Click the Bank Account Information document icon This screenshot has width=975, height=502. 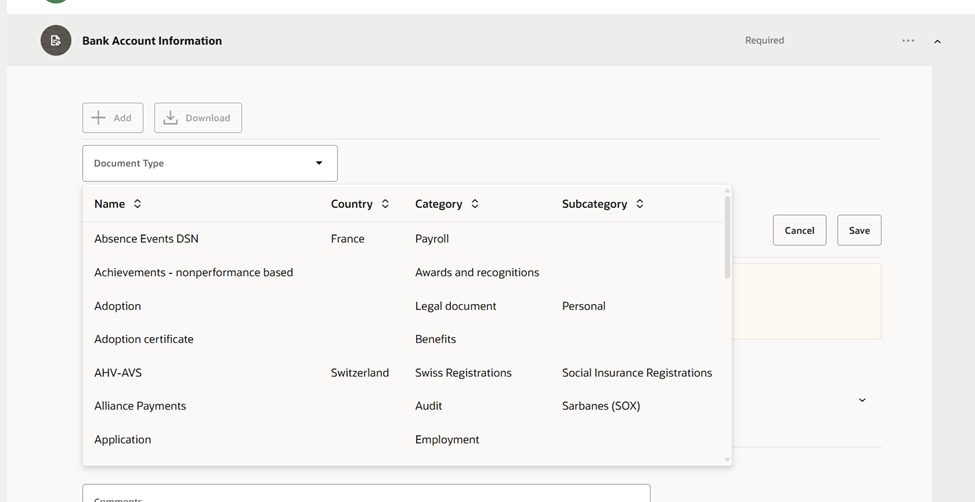coord(56,40)
